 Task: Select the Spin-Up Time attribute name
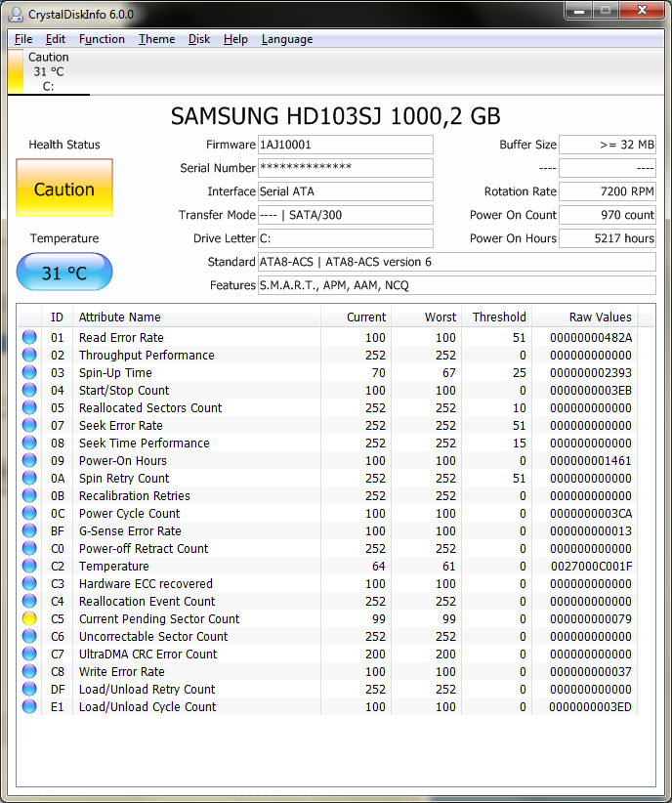coord(115,373)
